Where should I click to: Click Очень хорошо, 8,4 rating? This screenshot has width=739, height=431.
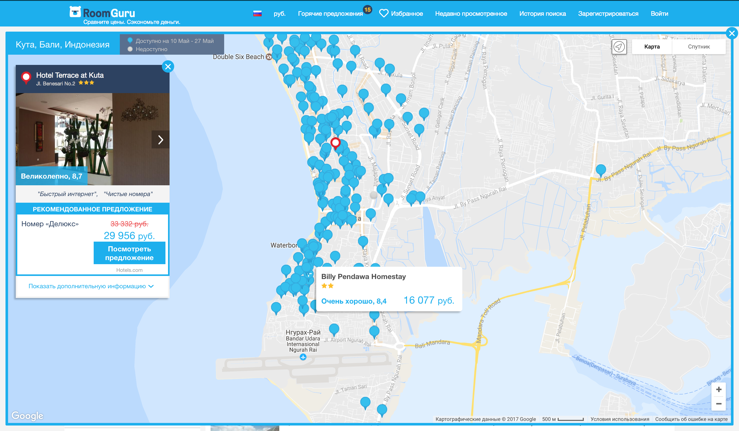353,301
